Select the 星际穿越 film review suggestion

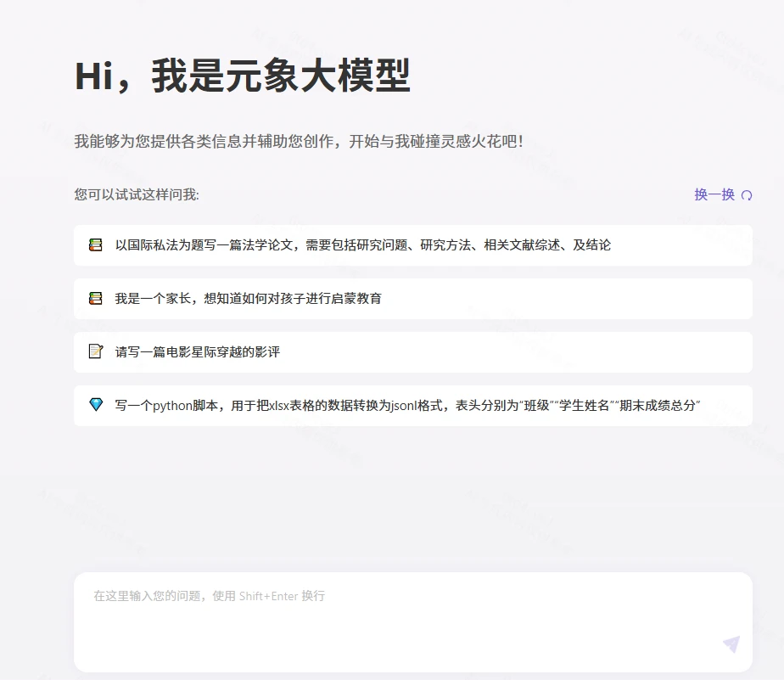pos(413,352)
